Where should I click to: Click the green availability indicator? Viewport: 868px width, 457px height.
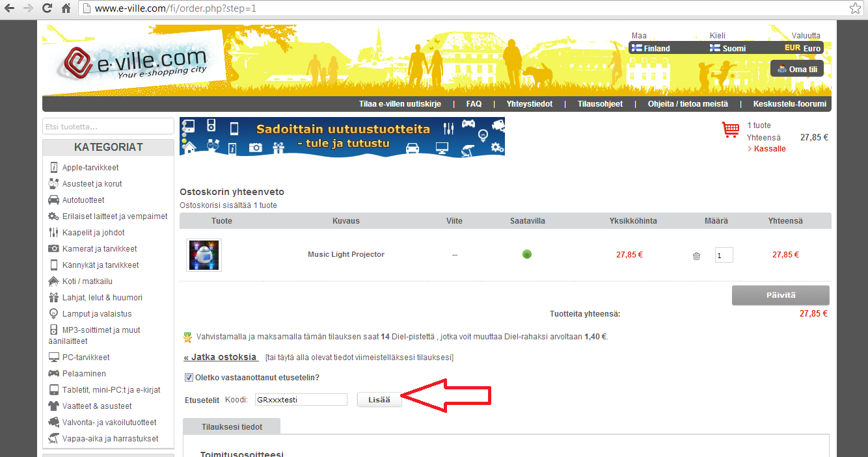tap(527, 254)
